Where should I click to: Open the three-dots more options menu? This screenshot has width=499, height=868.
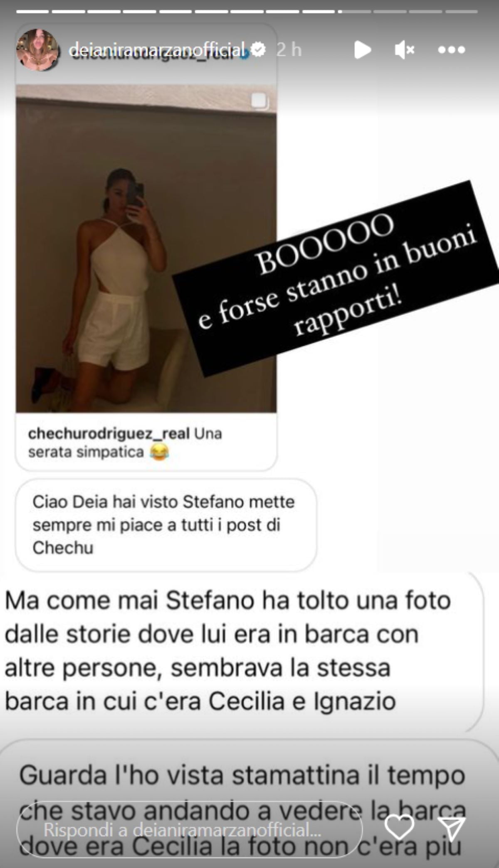click(x=452, y=50)
